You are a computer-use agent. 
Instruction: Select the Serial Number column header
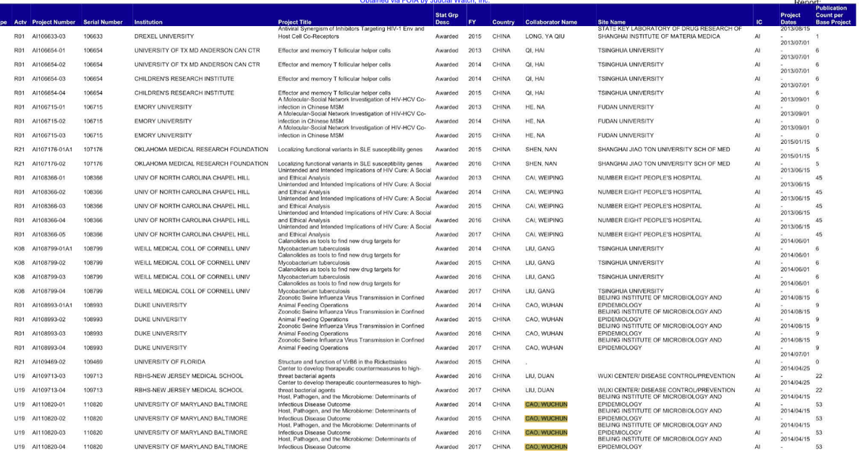101,22
